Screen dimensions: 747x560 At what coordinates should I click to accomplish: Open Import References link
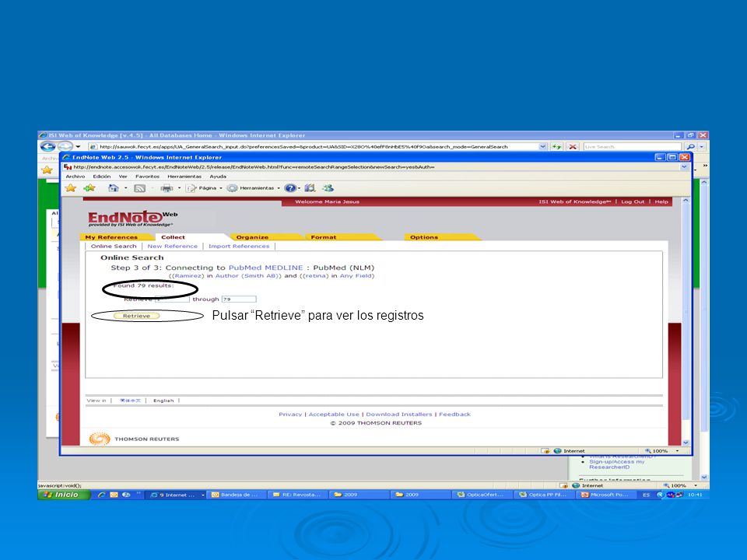(239, 247)
